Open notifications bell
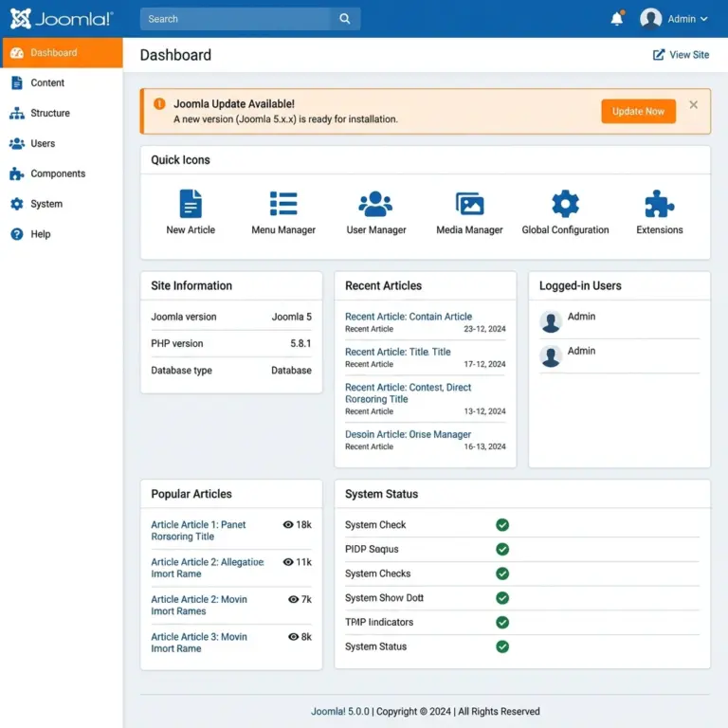The image size is (728, 728). tap(617, 19)
